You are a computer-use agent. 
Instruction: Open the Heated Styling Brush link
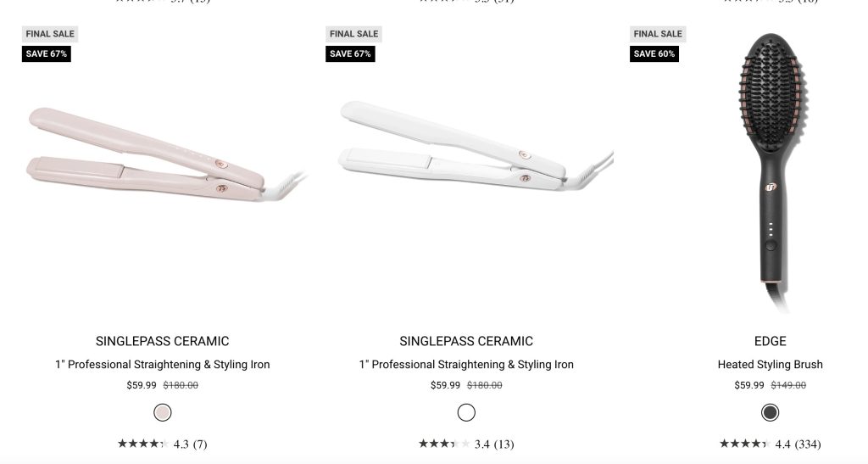point(770,365)
